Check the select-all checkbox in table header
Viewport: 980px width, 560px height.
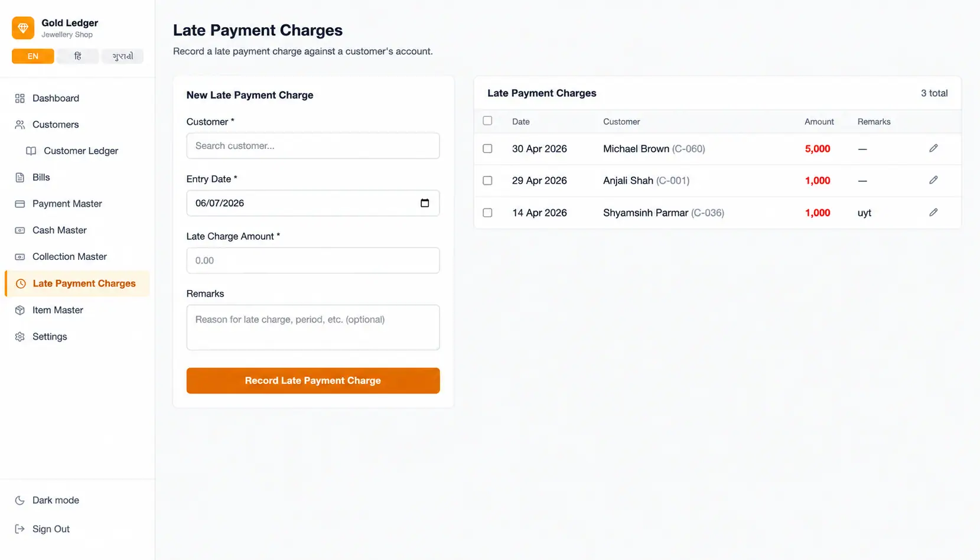click(487, 121)
